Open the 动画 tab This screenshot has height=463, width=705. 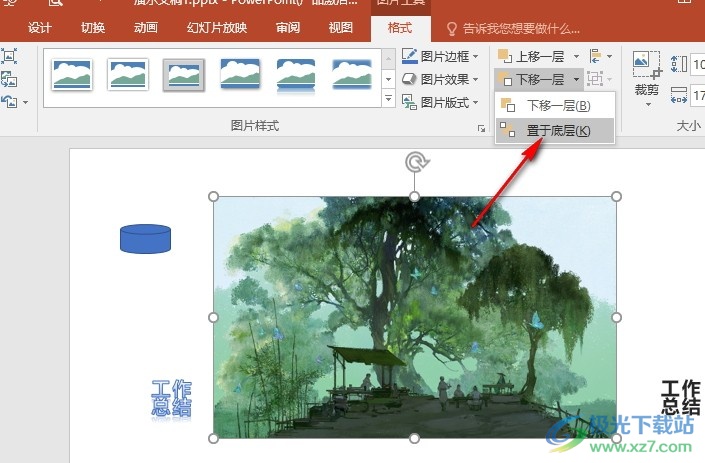146,28
